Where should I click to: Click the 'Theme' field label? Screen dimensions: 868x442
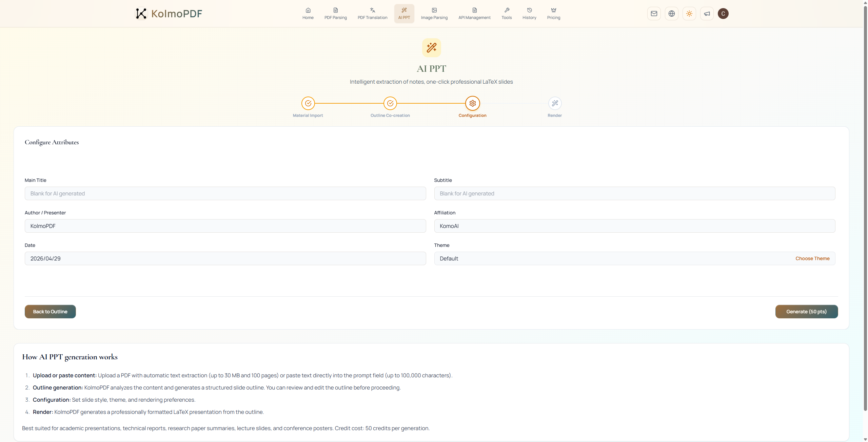coord(441,245)
